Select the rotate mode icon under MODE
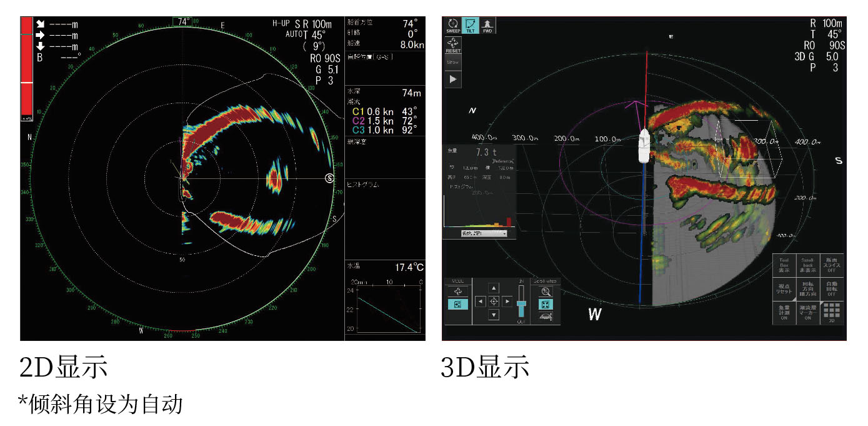 (458, 292)
